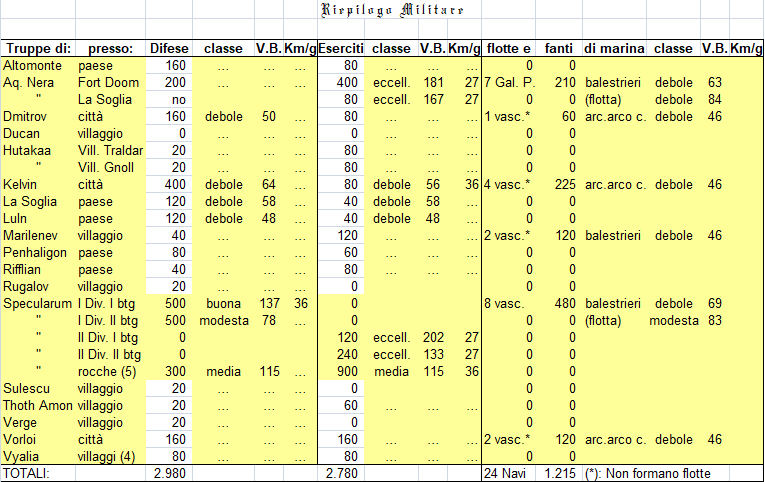Screen dimensions: 765x482
Task: Select the 'Verge' cell
Action: coord(20,422)
